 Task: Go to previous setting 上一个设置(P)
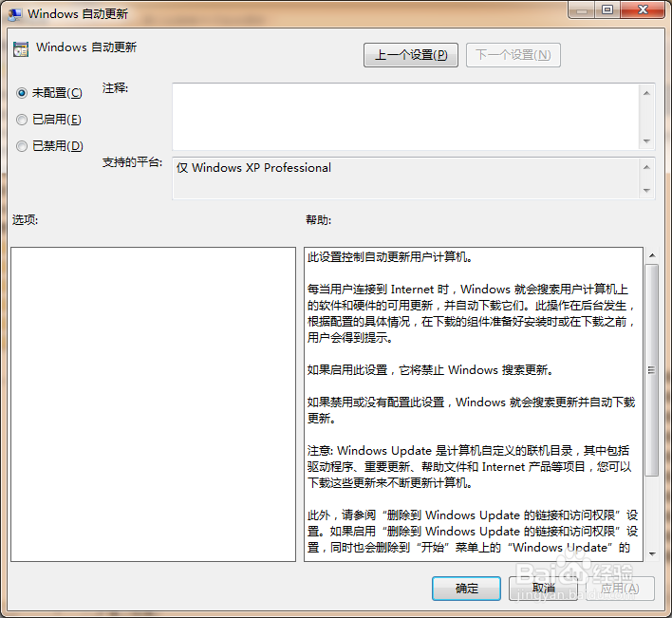[x=411, y=55]
